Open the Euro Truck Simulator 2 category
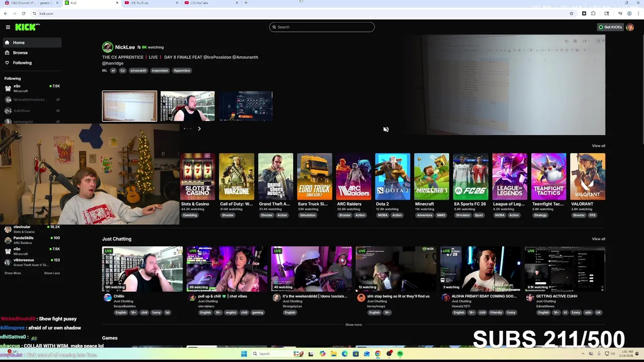Viewport: 644px width, 362px height. coord(314,176)
